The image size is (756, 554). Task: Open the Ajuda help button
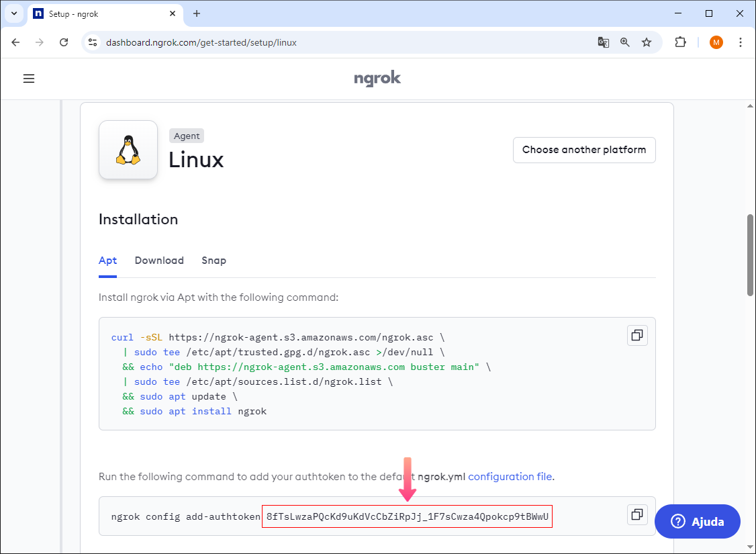click(x=697, y=521)
